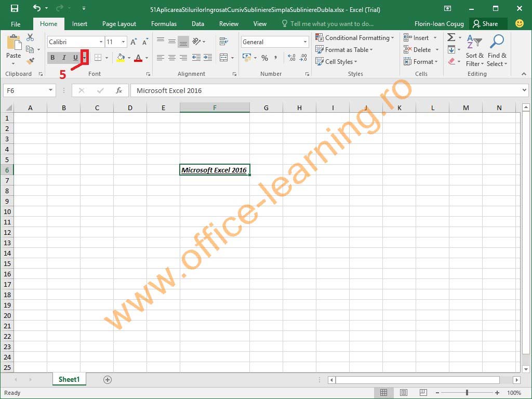
Task: Toggle Italic formatting
Action: [x=64, y=58]
